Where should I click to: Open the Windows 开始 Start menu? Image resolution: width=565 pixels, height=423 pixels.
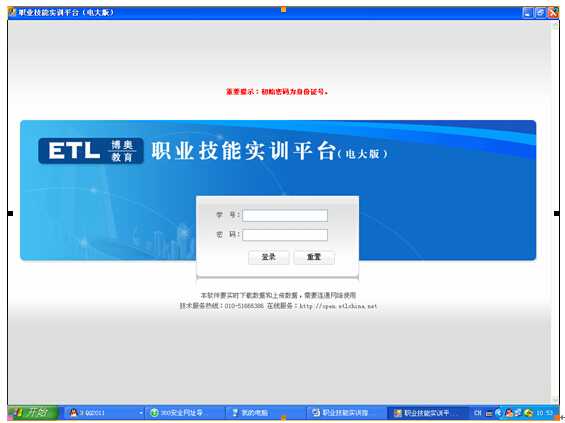point(33,412)
